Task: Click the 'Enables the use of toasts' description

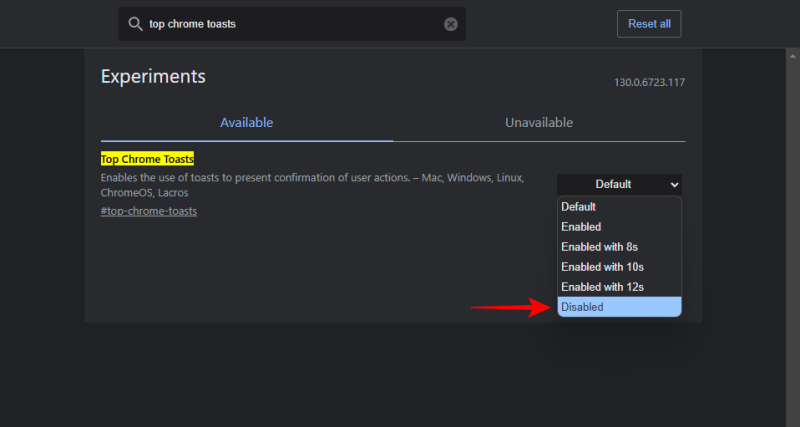Action: tap(300, 177)
